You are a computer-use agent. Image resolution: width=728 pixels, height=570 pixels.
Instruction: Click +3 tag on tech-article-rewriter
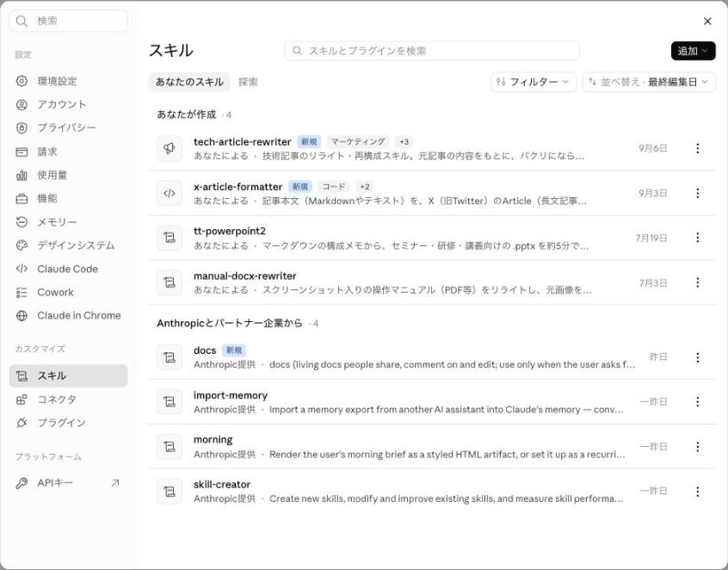(x=404, y=142)
